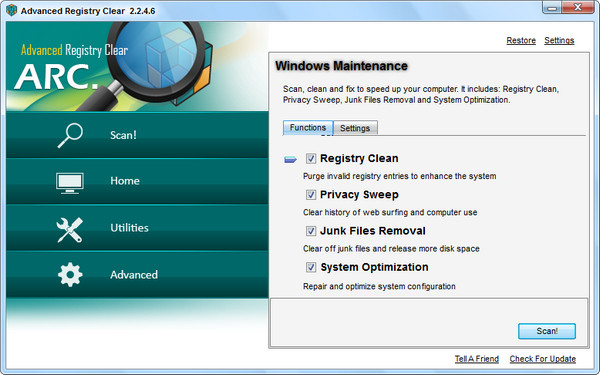Open the Restore link at top
The image size is (600, 375).
click(x=521, y=41)
